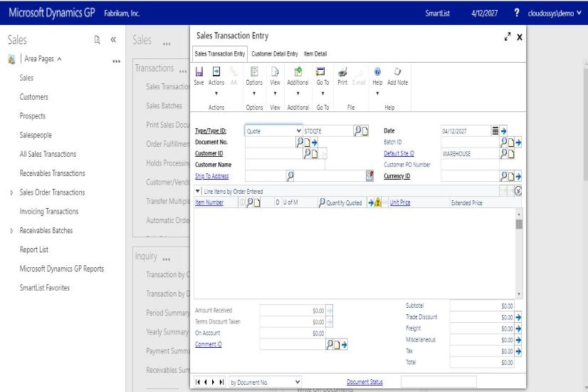Click the Customer ID link label

[x=209, y=153]
